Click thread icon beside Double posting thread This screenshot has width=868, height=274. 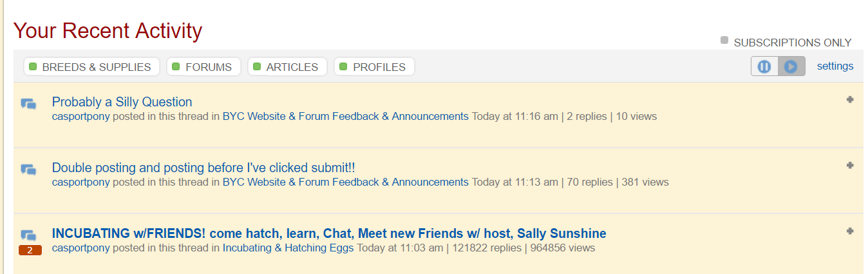click(28, 170)
